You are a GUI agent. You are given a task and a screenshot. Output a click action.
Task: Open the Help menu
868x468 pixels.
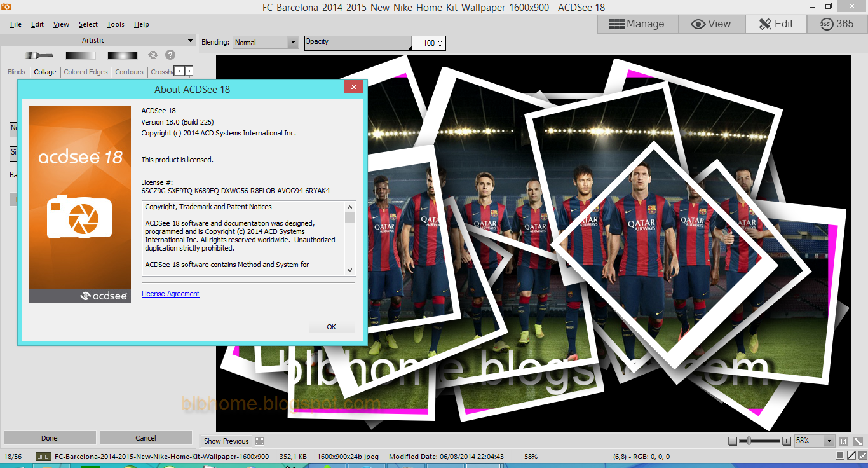(142, 24)
